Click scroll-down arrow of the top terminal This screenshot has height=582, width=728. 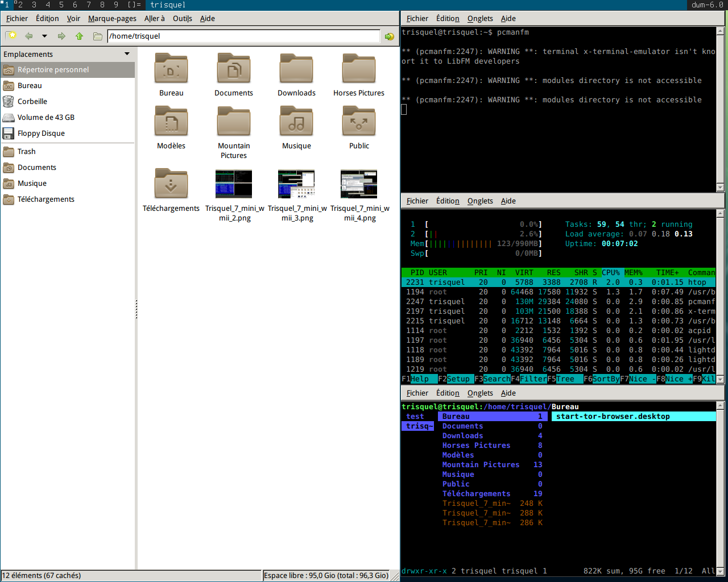click(x=720, y=188)
